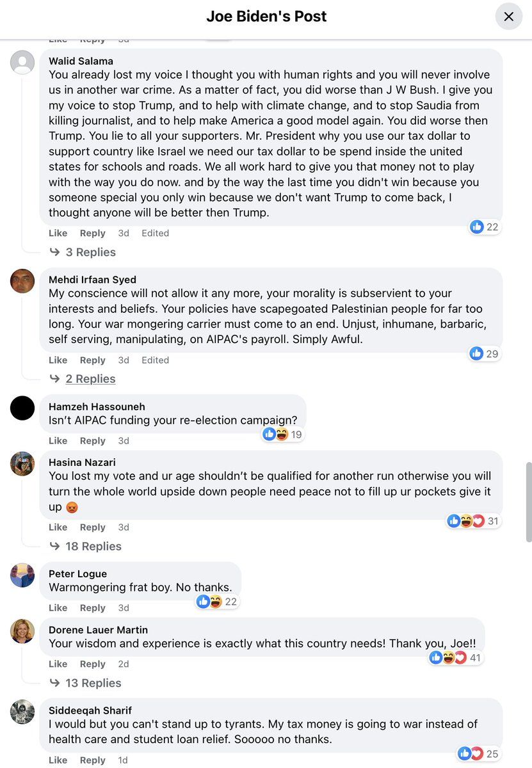Expand 18 Replies under Hasina Nazari's comment

93,546
